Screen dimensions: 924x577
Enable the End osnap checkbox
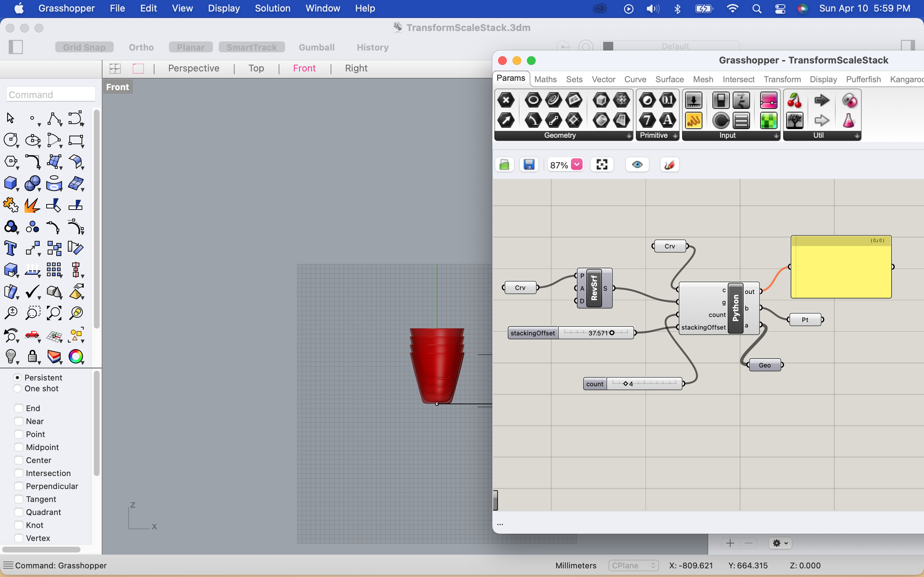(19, 408)
